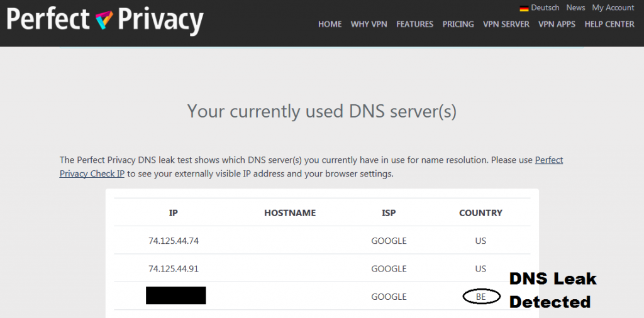This screenshot has height=318, width=644.
Task: Click the HOSTNAME column header
Action: pyautogui.click(x=290, y=213)
